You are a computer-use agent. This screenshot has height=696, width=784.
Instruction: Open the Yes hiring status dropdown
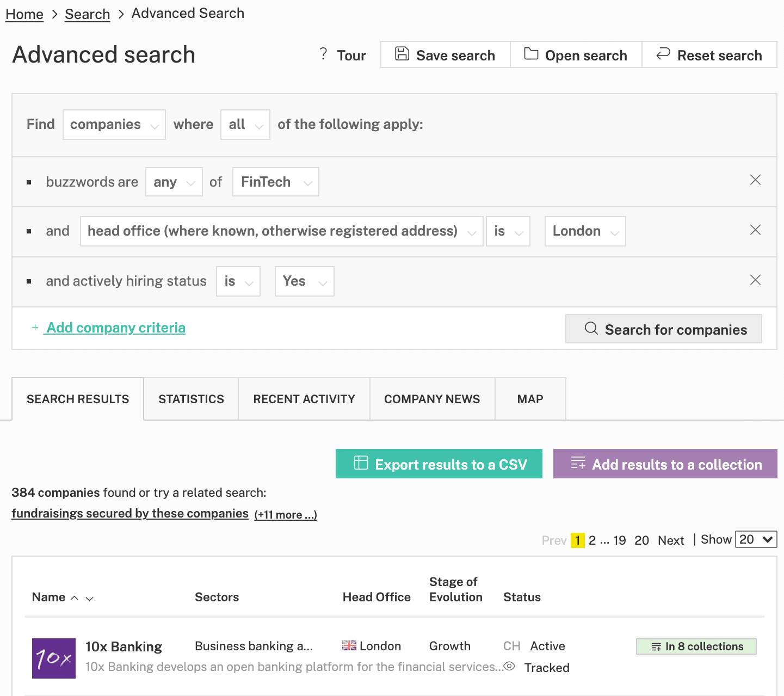pos(305,281)
